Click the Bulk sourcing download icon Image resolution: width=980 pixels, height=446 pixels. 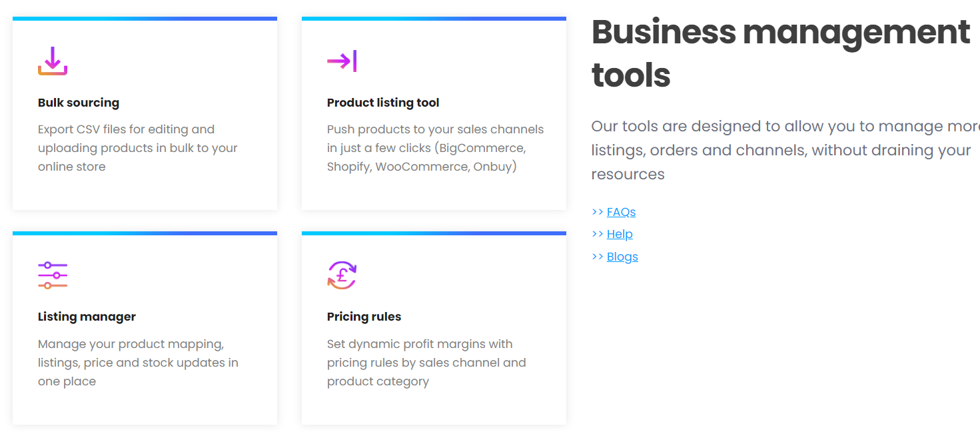[x=53, y=61]
